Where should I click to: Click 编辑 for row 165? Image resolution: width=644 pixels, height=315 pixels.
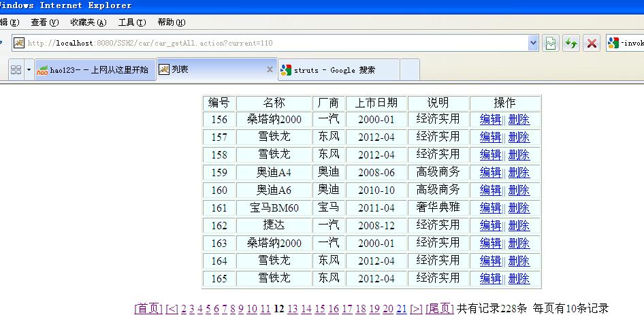[x=490, y=278]
